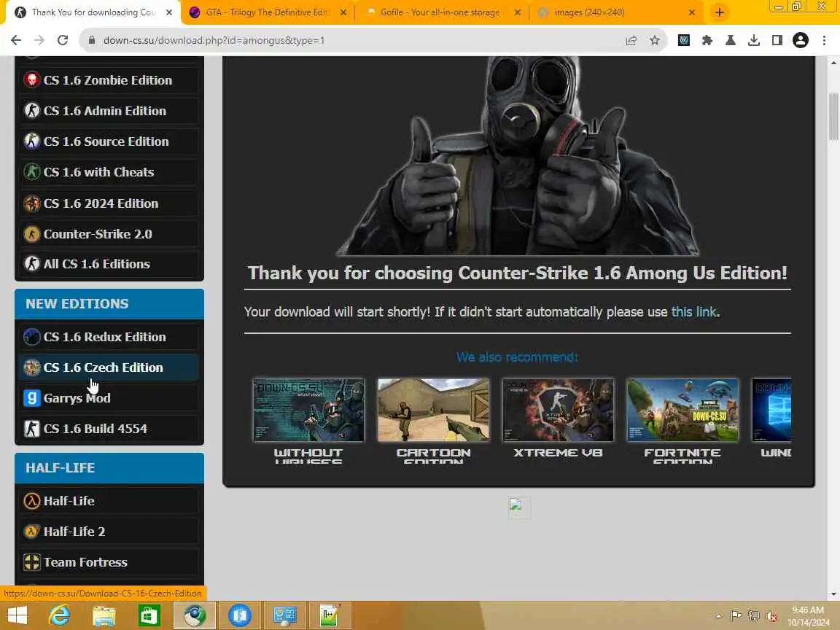This screenshot has width=840, height=630.
Task: Close the GTA Trilogy tab
Action: (343, 12)
